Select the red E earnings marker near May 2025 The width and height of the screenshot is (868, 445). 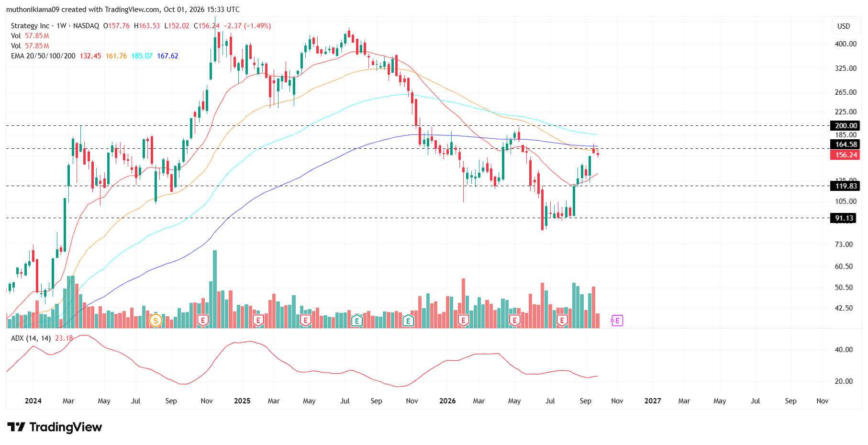click(305, 321)
